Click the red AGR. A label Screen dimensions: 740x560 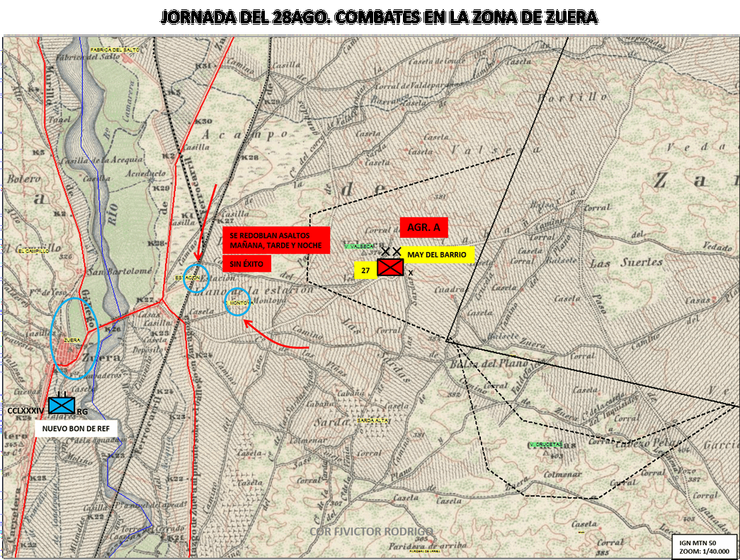(423, 227)
